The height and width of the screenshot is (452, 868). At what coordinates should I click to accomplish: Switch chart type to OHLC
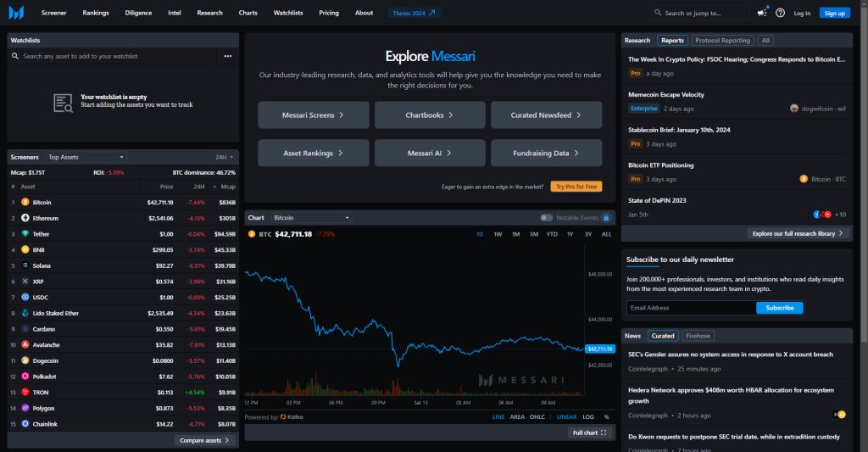[x=537, y=417]
